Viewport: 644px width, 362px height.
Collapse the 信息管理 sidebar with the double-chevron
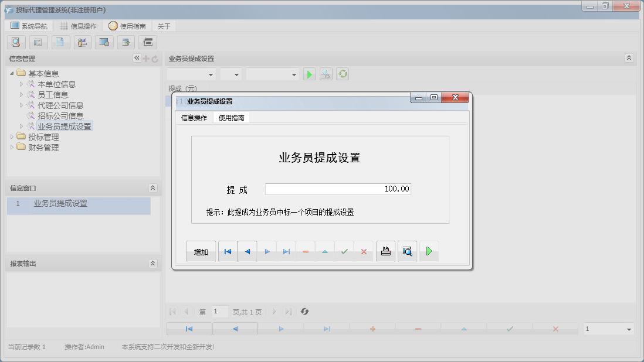[x=136, y=58]
